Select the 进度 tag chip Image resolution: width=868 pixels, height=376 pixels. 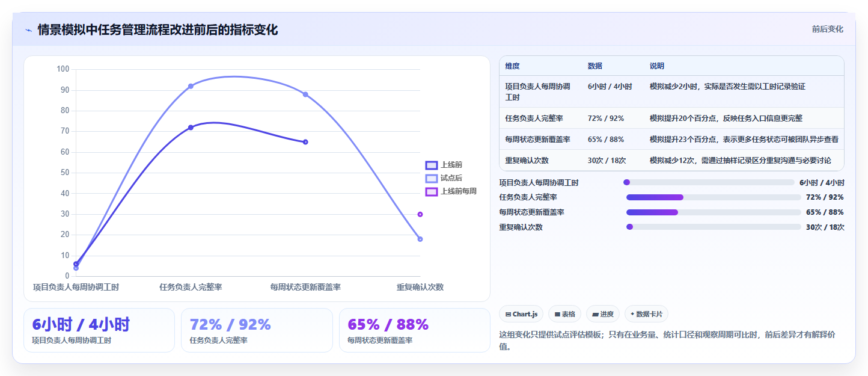602,314
